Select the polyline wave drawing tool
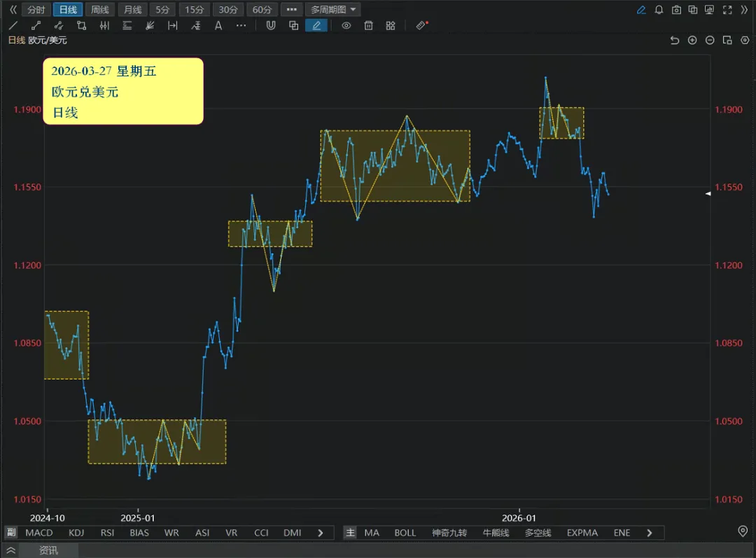This screenshot has height=558, width=756. [x=59, y=26]
